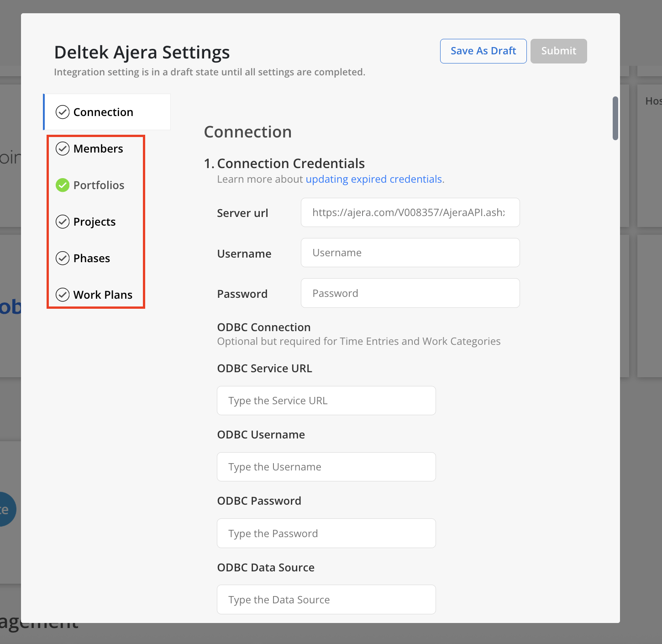Image resolution: width=662 pixels, height=644 pixels.
Task: Click the Work Plans checkmark icon
Action: coord(63,295)
